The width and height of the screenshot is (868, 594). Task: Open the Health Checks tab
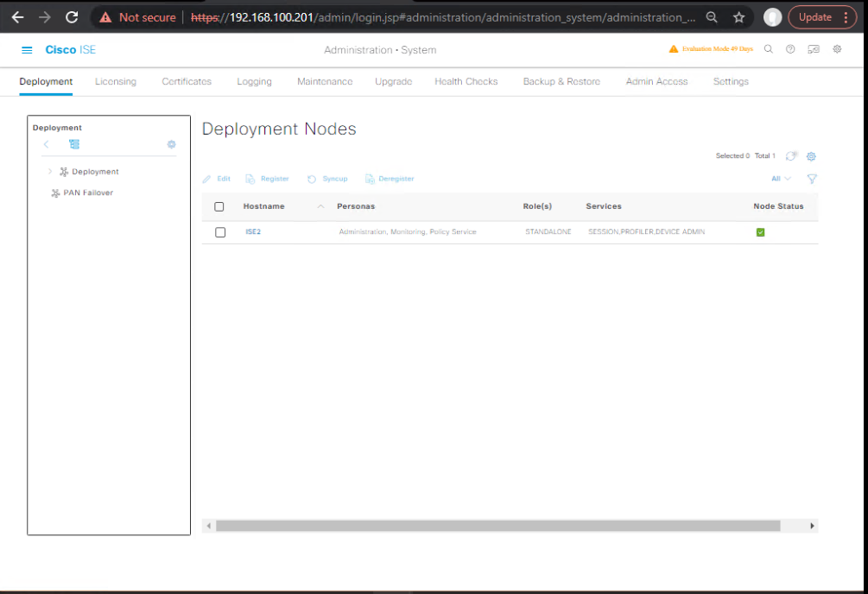click(466, 81)
